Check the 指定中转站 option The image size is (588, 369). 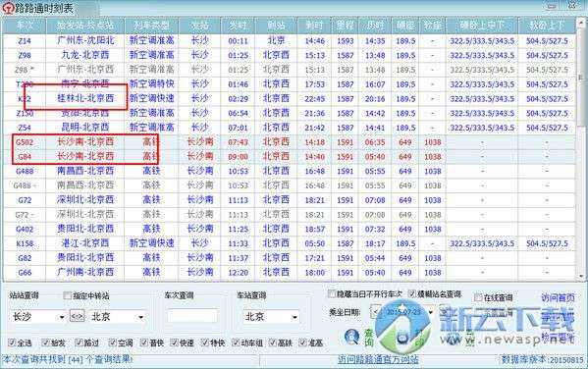coord(67,295)
